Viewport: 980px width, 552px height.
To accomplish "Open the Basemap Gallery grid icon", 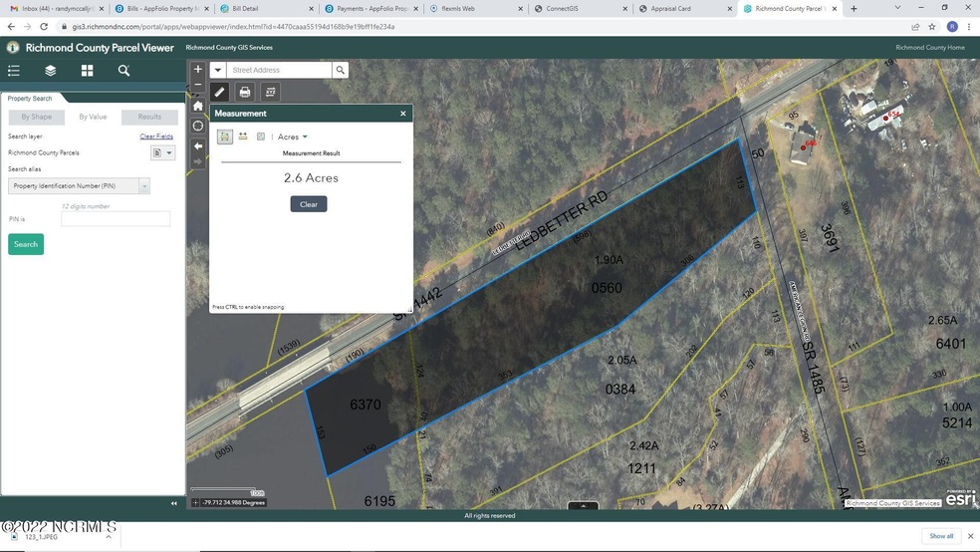I will click(x=87, y=71).
